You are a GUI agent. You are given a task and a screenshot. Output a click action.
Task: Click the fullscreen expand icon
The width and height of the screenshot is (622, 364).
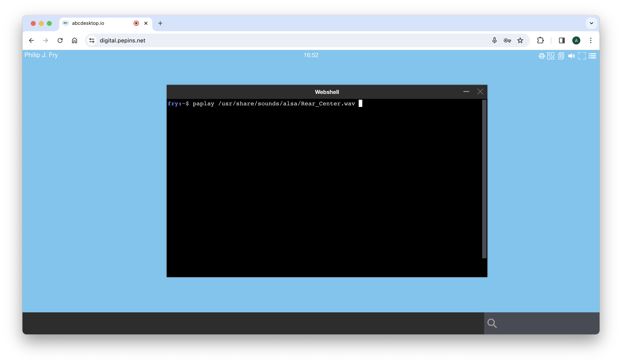(x=582, y=55)
